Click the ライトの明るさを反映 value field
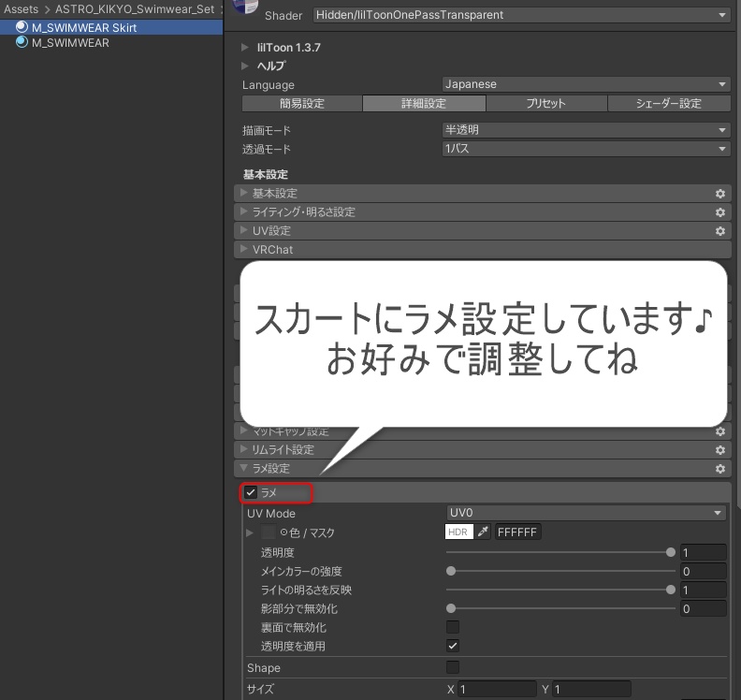The image size is (741, 700). click(x=704, y=590)
